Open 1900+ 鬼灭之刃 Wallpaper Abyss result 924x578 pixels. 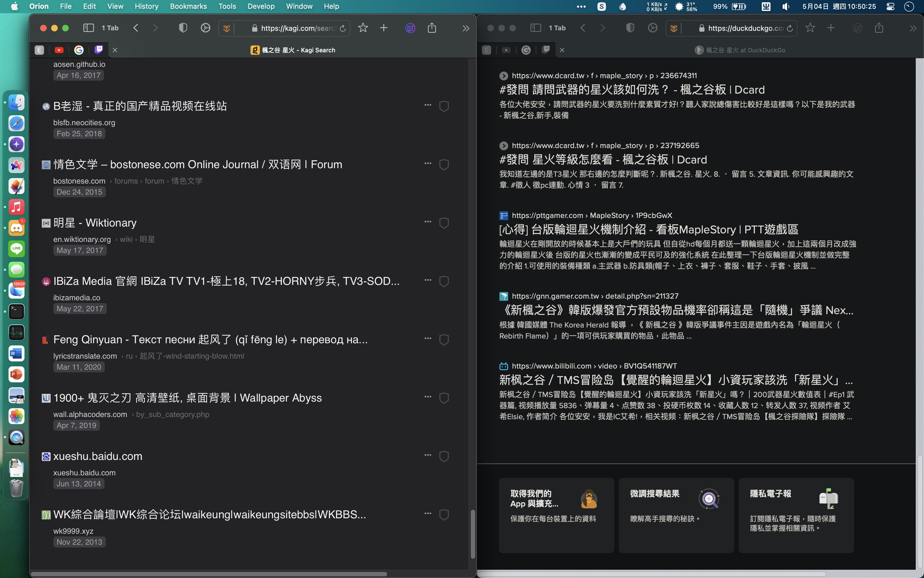[x=188, y=398]
